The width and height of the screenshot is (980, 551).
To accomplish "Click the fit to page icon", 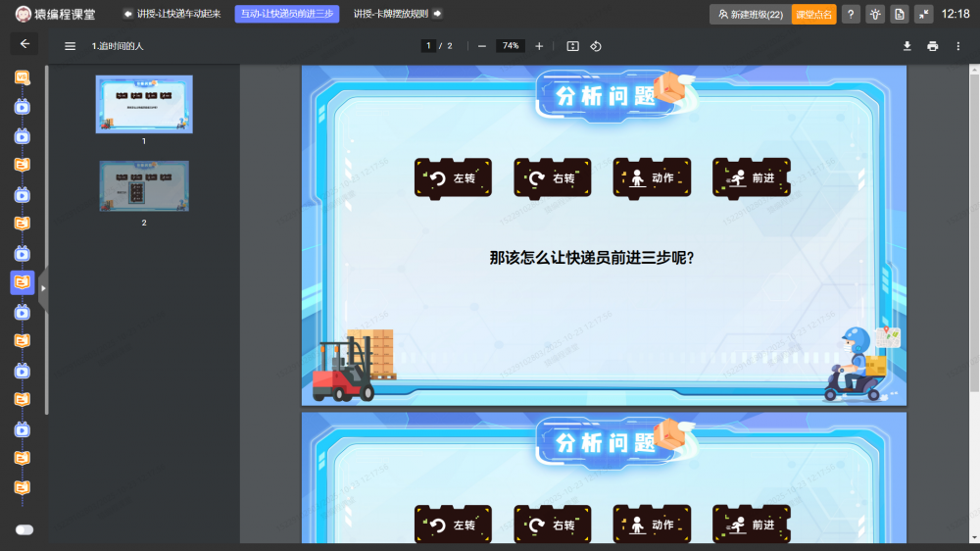I will (x=573, y=46).
